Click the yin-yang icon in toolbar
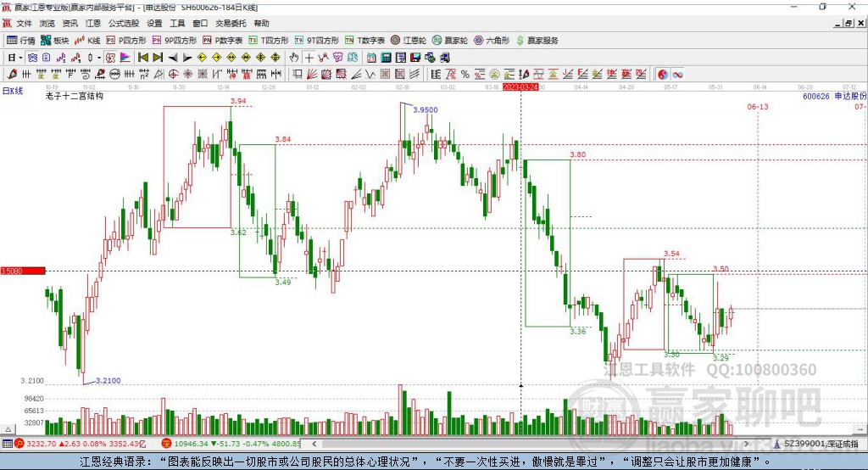868x470 pixels. coord(663,75)
